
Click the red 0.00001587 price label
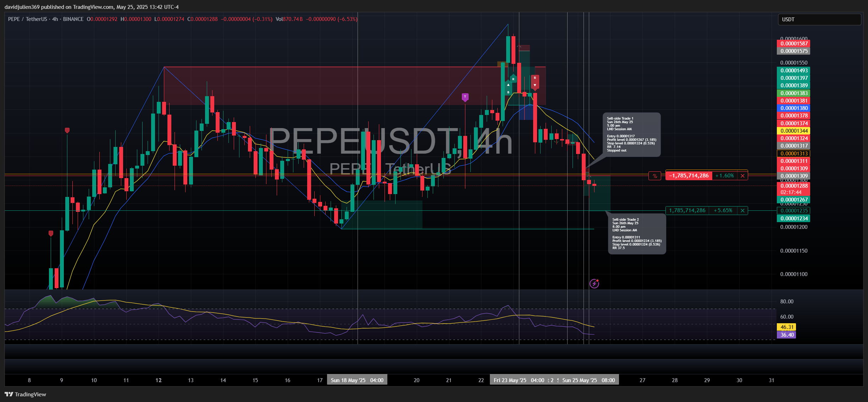pyautogui.click(x=794, y=44)
